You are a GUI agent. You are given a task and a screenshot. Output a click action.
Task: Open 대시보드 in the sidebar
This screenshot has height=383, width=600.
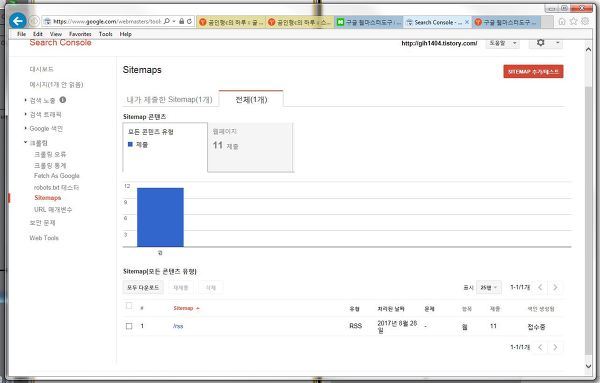[x=41, y=69]
